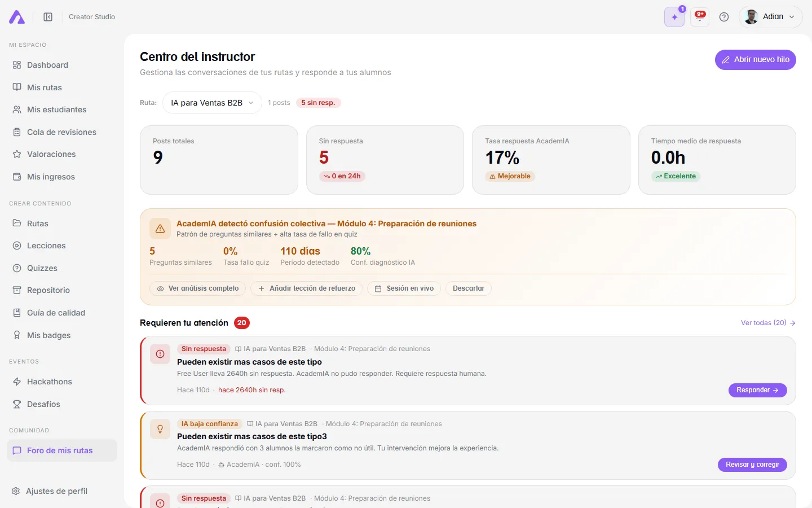Open Cola de revisiones
Screen dimensions: 812x508
click(x=62, y=132)
